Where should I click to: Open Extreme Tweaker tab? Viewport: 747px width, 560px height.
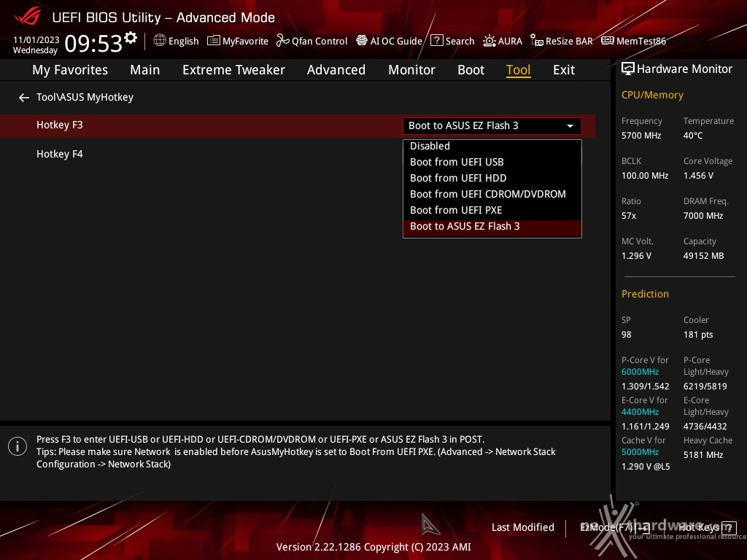tap(233, 70)
